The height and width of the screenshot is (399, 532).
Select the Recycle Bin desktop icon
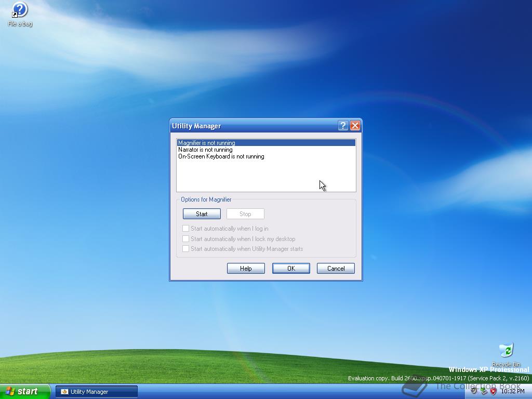506,354
